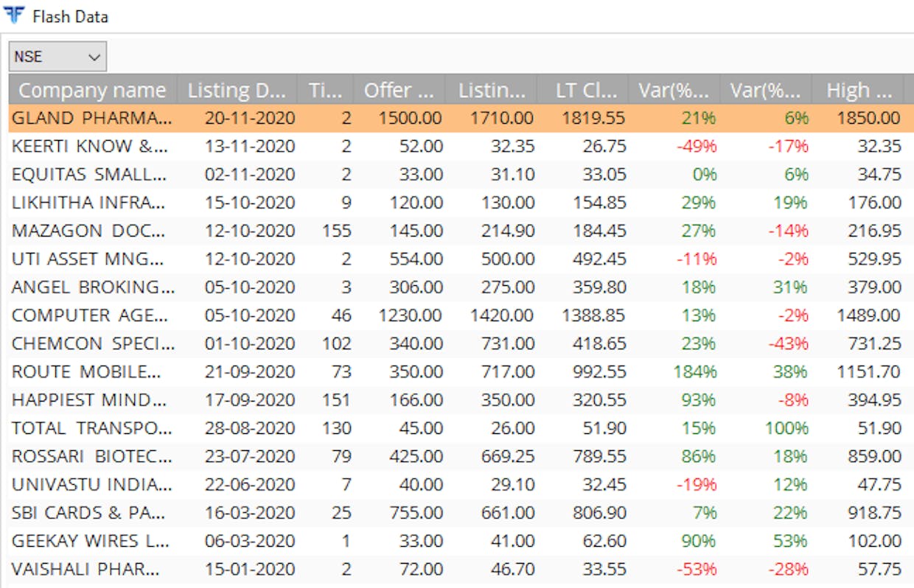Click offer price 755.00
914x588 pixels.
416,513
